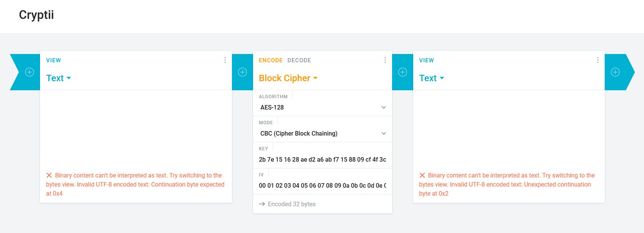Open Block Cipher brick three-dot menu
This screenshot has width=644, height=233.
pyautogui.click(x=385, y=60)
